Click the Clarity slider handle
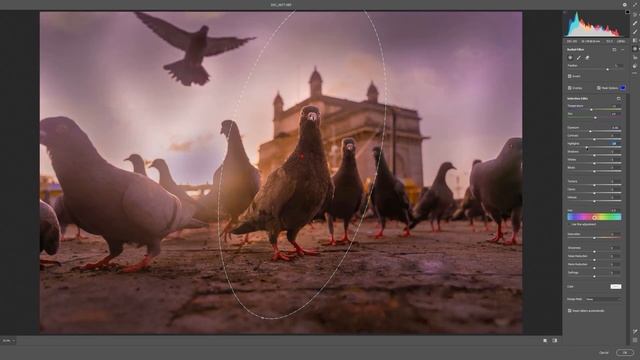 pos(594,193)
